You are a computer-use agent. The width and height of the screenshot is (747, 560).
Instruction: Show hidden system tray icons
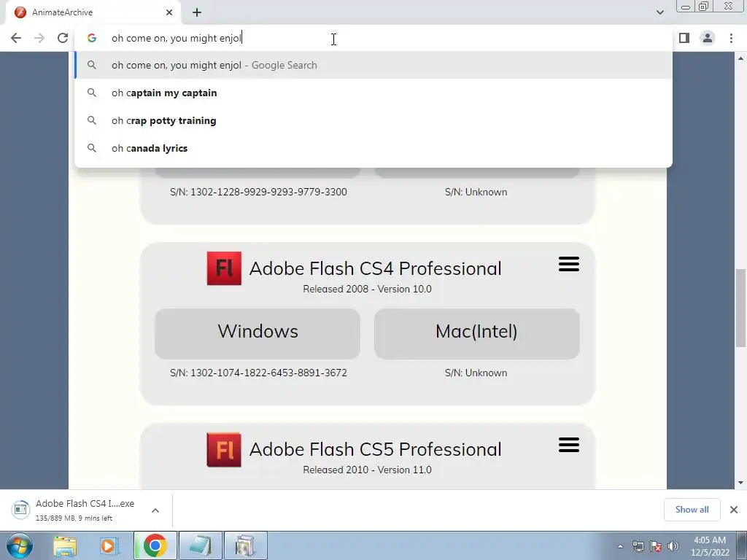point(620,546)
